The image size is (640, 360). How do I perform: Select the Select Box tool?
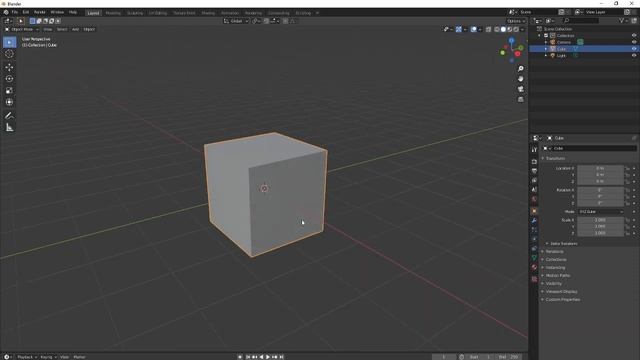tap(9, 42)
